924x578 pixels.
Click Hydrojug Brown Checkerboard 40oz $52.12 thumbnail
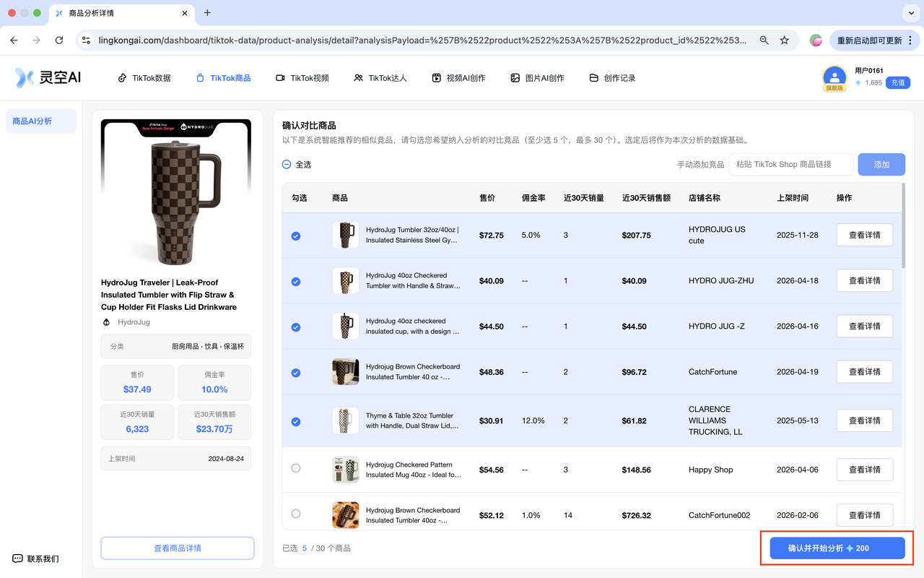coord(345,515)
